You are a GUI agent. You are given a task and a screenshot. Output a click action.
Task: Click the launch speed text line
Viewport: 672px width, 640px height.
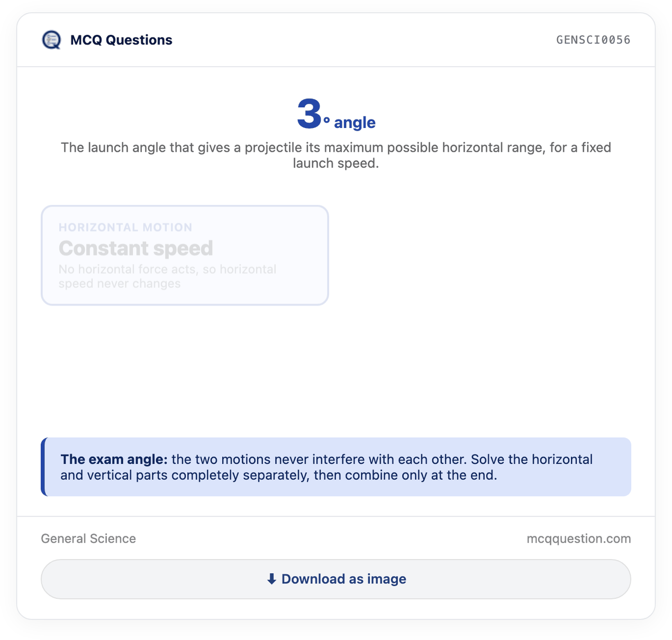pos(336,163)
